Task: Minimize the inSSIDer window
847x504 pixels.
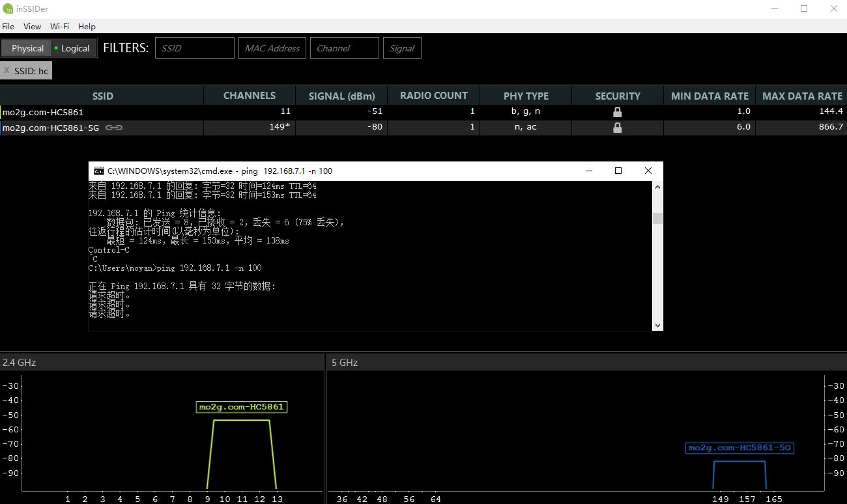Action: [x=774, y=8]
